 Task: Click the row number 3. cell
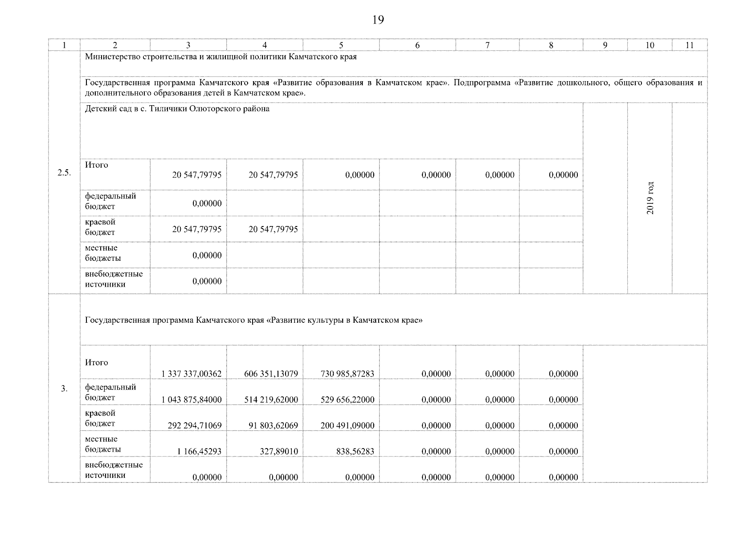coord(64,389)
